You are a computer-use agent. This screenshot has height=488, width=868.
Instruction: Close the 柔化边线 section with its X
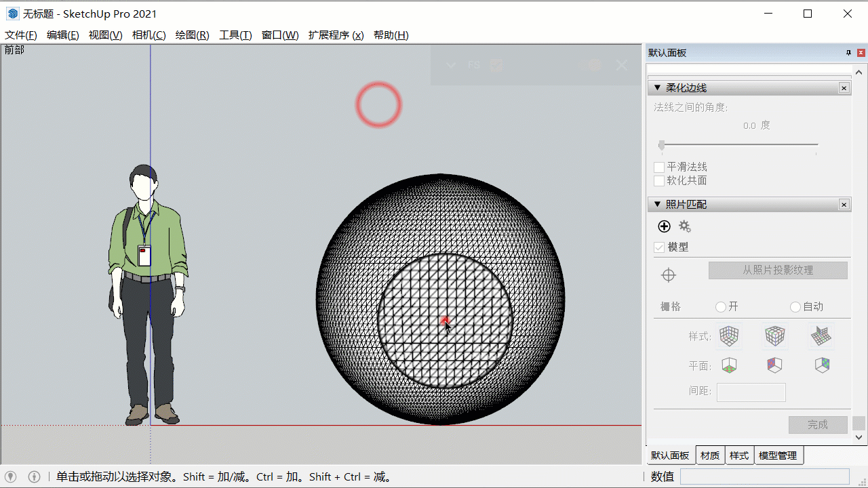(844, 88)
